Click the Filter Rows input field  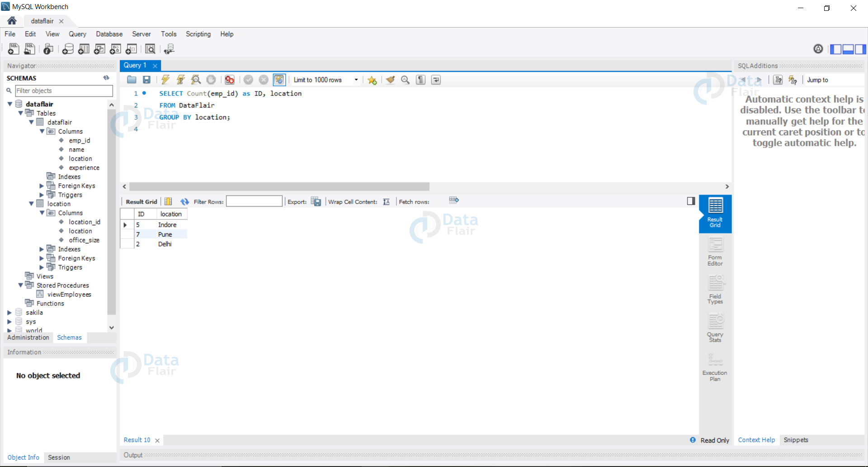pyautogui.click(x=254, y=201)
